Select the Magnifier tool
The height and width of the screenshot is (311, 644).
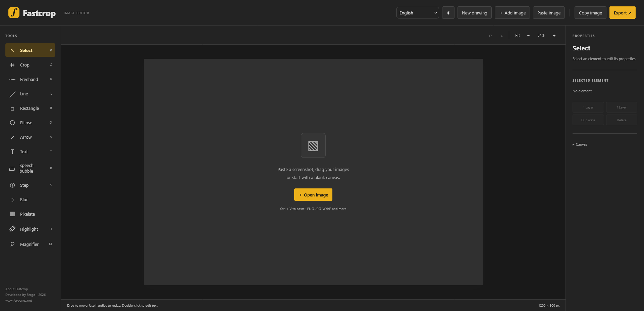point(30,244)
